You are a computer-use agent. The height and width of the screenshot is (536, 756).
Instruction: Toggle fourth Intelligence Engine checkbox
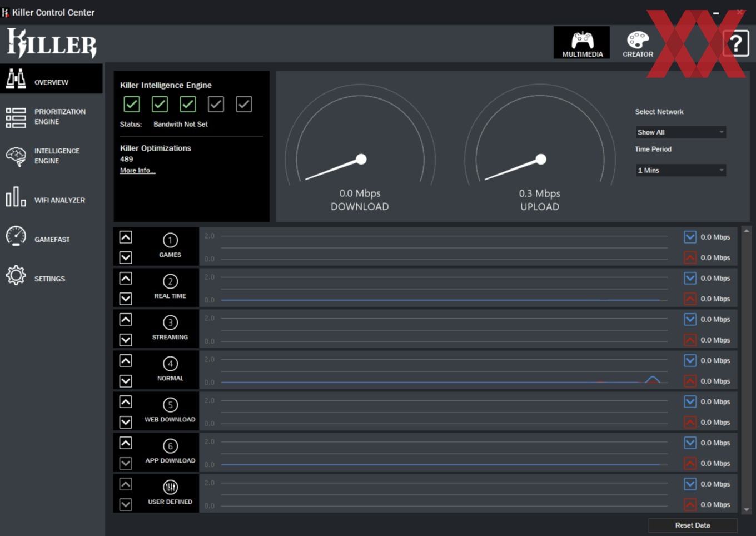(x=216, y=104)
